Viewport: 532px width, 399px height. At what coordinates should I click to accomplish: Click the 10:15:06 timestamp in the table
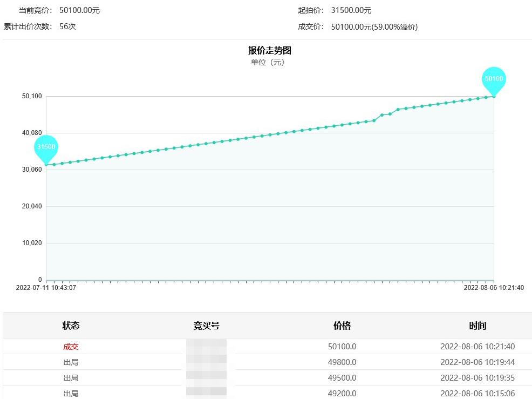coord(478,394)
